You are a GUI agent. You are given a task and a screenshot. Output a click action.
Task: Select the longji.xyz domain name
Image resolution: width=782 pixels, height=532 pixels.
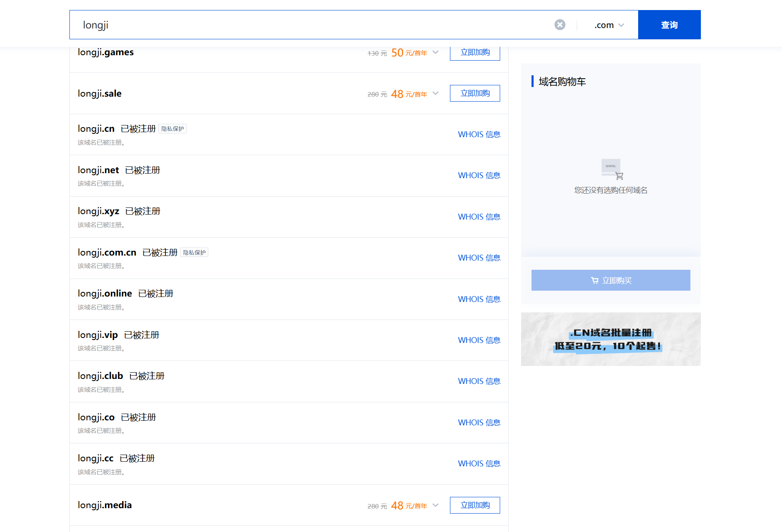(99, 211)
